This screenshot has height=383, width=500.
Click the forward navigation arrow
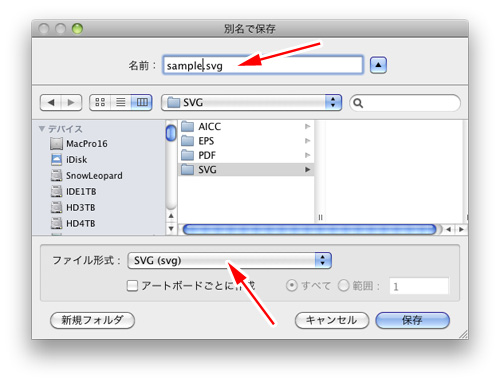71,102
